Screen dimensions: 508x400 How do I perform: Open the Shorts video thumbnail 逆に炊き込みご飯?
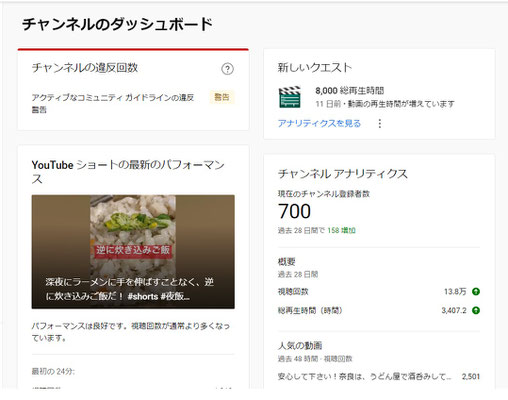tap(133, 252)
